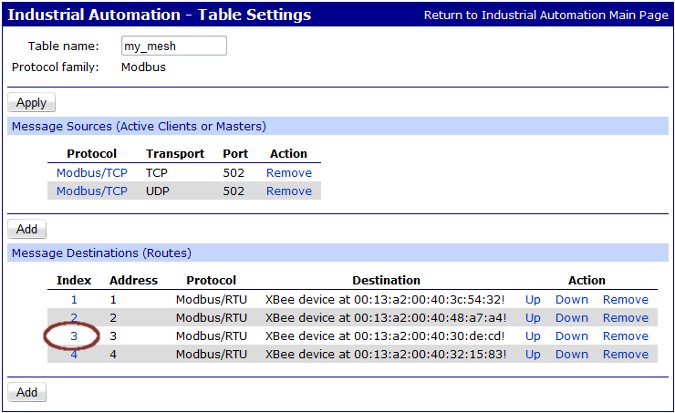Move route 3 Down in the list
The height and width of the screenshot is (413, 675).
571,336
